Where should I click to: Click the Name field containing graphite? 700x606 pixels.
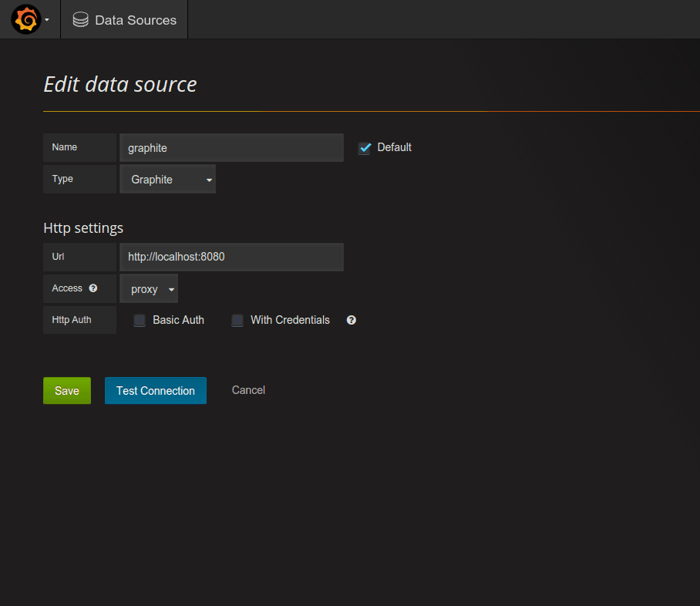(x=231, y=148)
